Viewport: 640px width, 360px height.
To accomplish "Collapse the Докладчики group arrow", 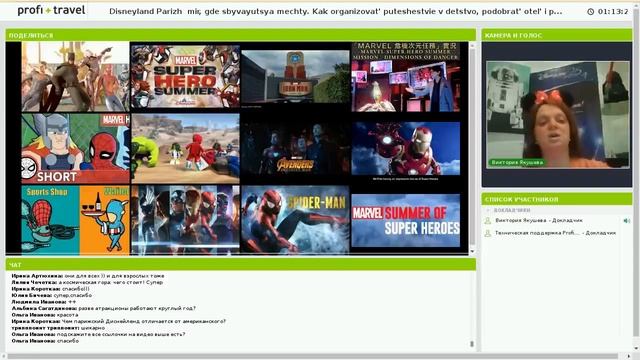I will pyautogui.click(x=488, y=210).
